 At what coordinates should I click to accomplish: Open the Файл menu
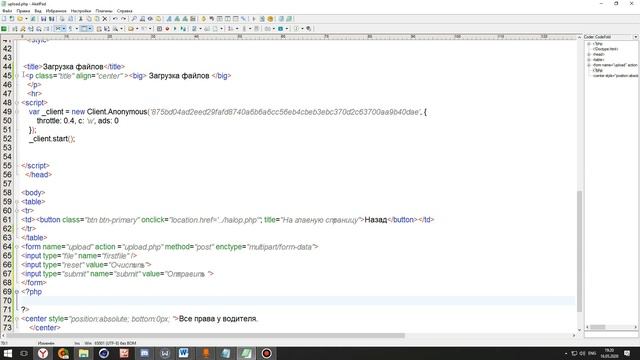(7, 11)
